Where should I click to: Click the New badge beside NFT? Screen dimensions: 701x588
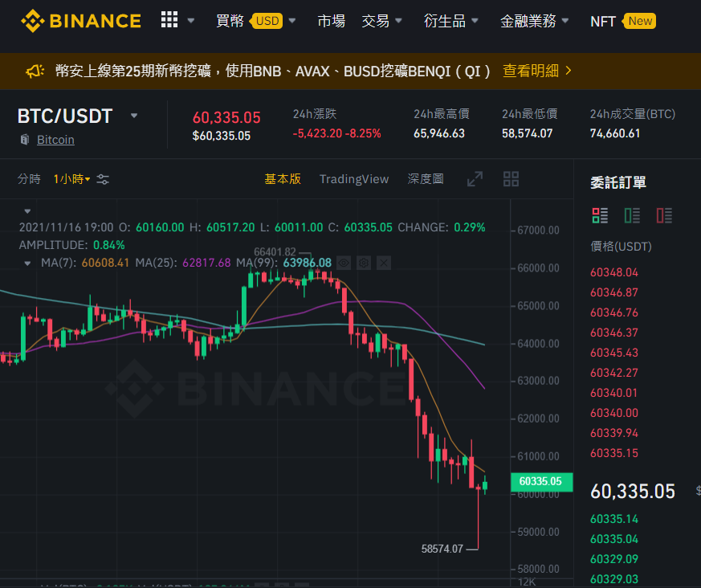tap(640, 21)
